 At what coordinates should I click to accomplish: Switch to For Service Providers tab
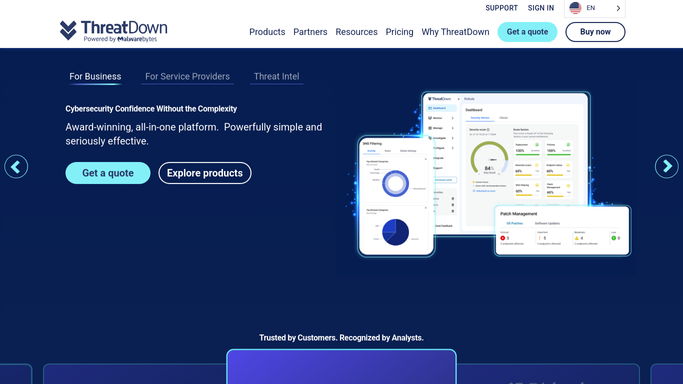click(x=187, y=77)
